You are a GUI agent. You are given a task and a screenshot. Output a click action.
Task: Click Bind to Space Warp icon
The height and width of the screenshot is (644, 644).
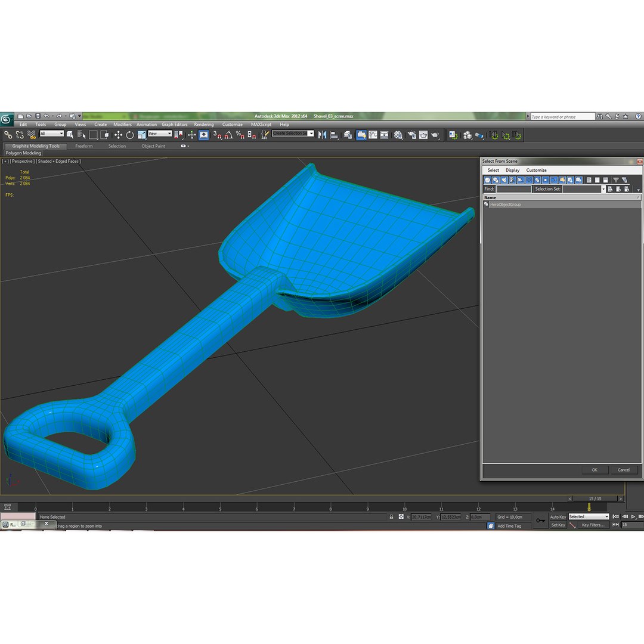pyautogui.click(x=32, y=135)
